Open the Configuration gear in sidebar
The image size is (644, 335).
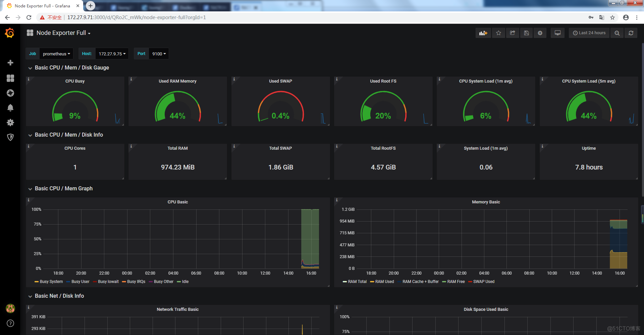coord(10,123)
